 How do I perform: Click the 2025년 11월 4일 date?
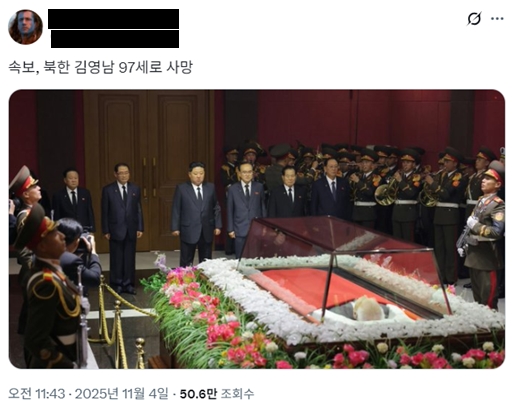click(122, 394)
